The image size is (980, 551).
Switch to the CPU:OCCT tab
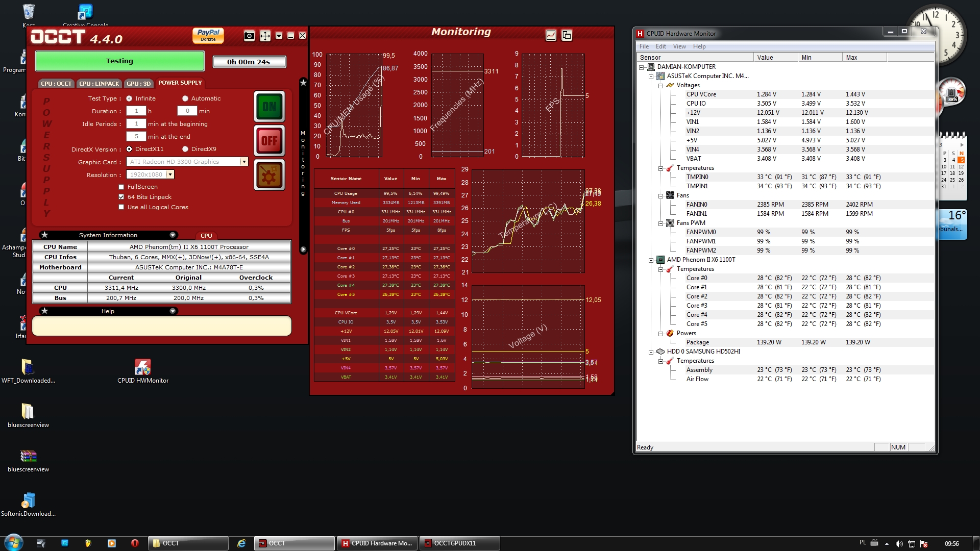coord(56,84)
